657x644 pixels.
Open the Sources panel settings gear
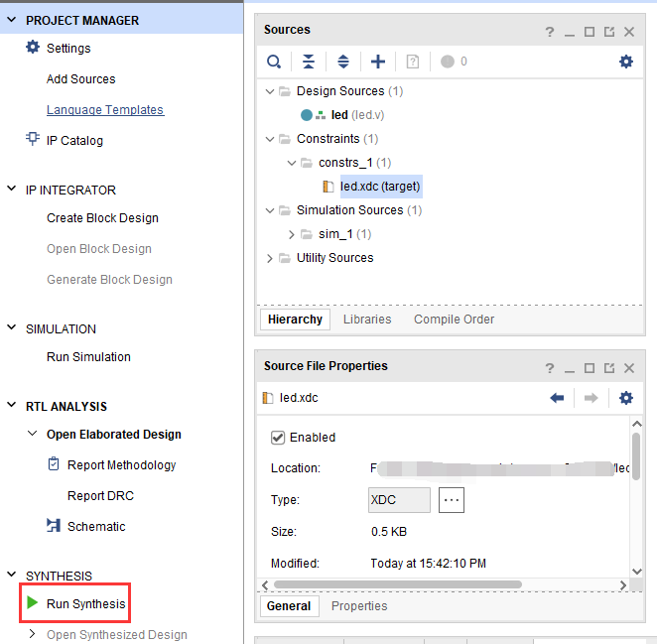point(625,62)
